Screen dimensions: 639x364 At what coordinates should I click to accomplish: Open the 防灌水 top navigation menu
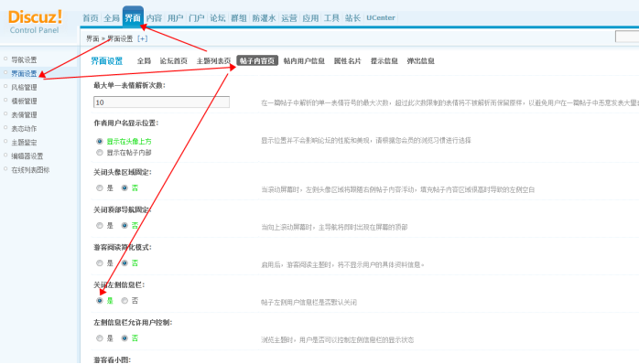[x=264, y=18]
